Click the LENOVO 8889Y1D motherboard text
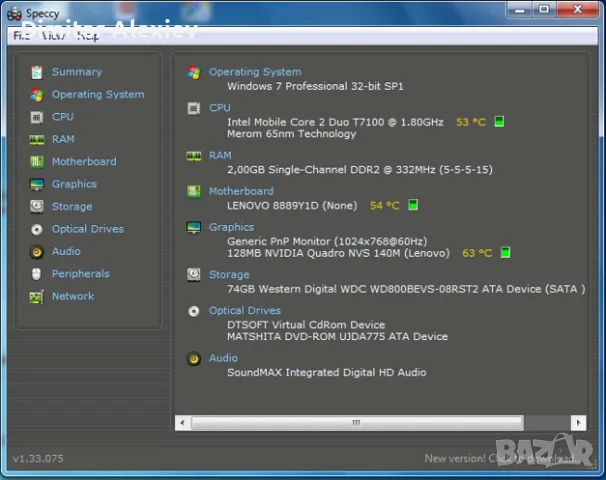Image resolution: width=606 pixels, height=480 pixels. click(x=292, y=206)
